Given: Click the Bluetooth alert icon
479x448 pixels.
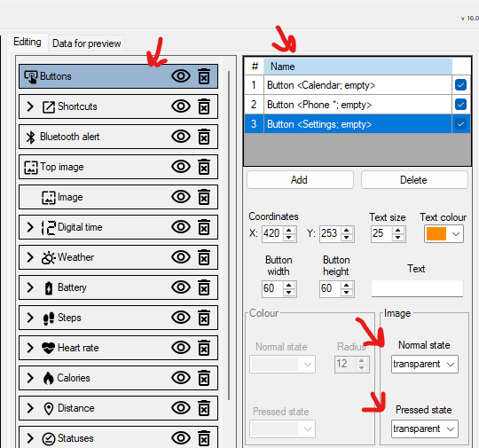Looking at the screenshot, I should click(x=30, y=137).
